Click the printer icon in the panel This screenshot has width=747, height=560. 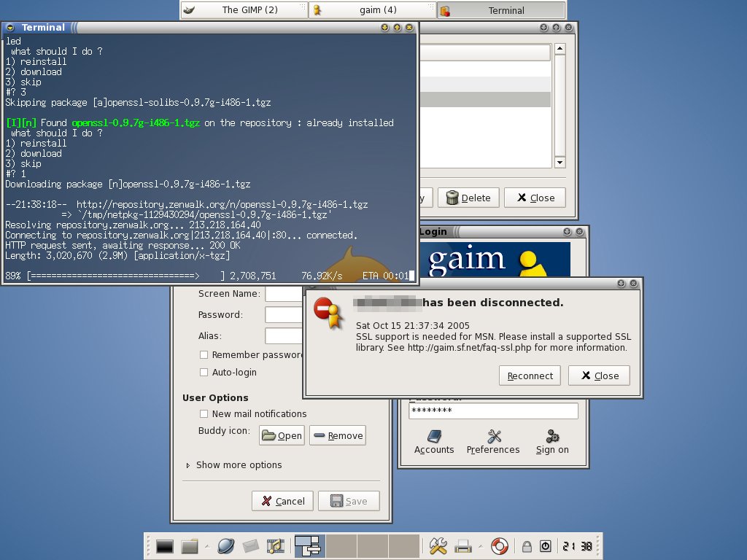click(x=462, y=546)
